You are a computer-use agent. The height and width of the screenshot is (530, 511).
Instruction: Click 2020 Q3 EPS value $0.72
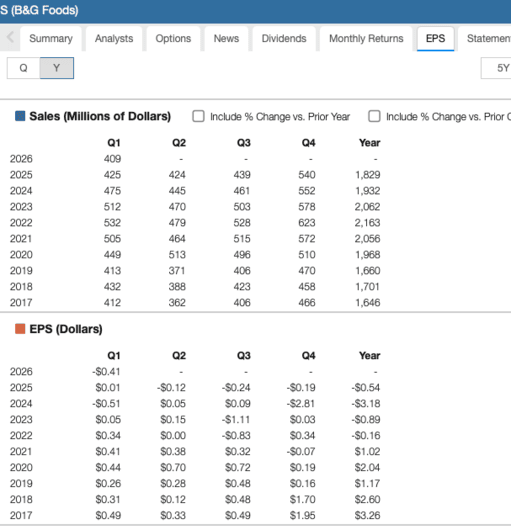[238, 467]
